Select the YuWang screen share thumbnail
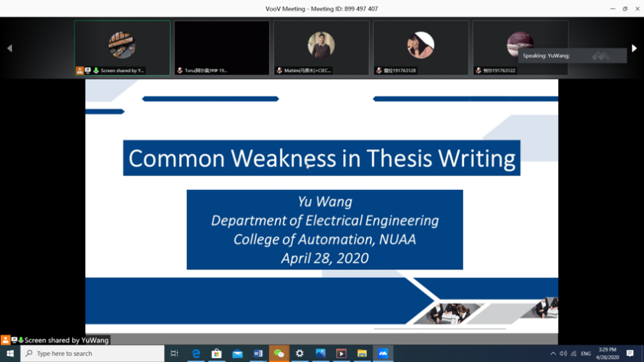This screenshot has height=362, width=644. point(122,47)
